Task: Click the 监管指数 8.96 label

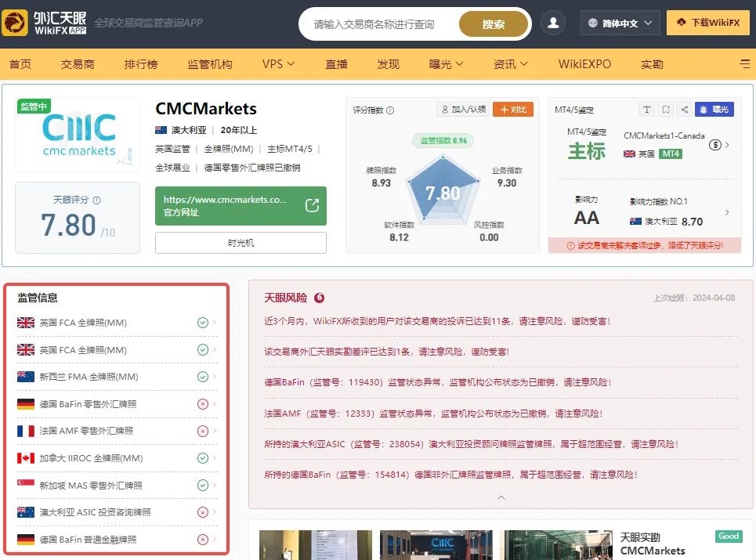Action: click(x=443, y=141)
